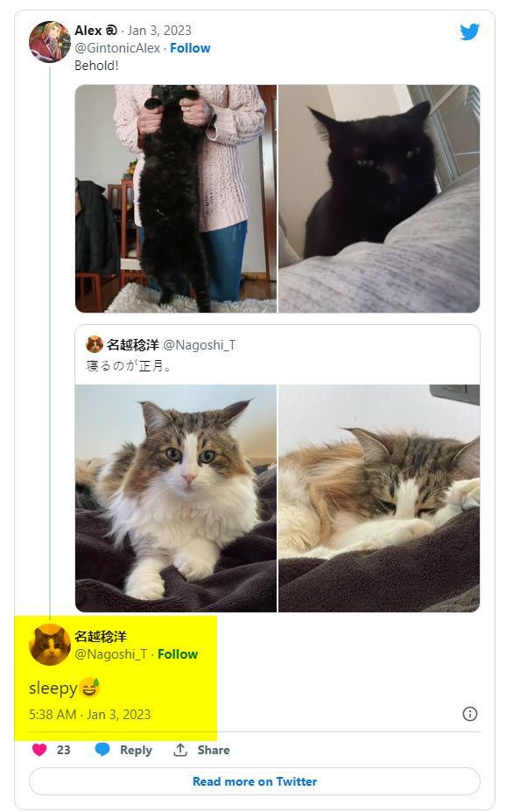Viewport: 506px width, 812px height.
Task: Click the Reply text label
Action: point(136,750)
